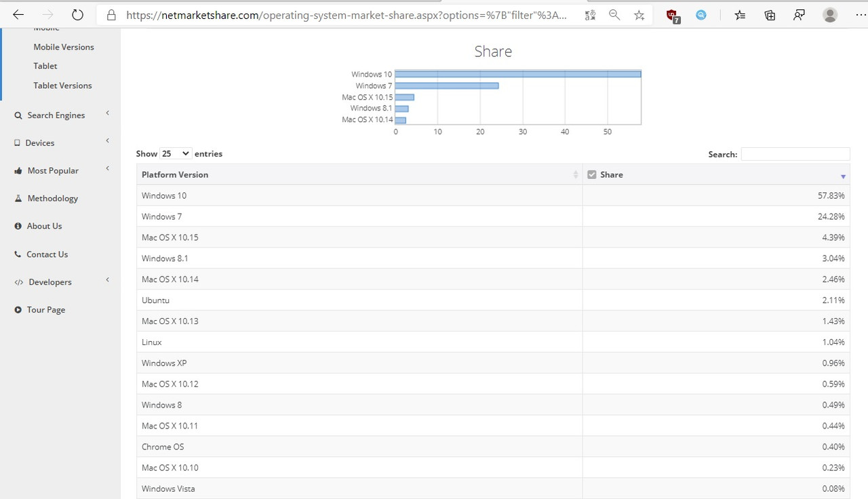This screenshot has height=499, width=868.
Task: Open the Developers menu link
Action: pos(50,282)
